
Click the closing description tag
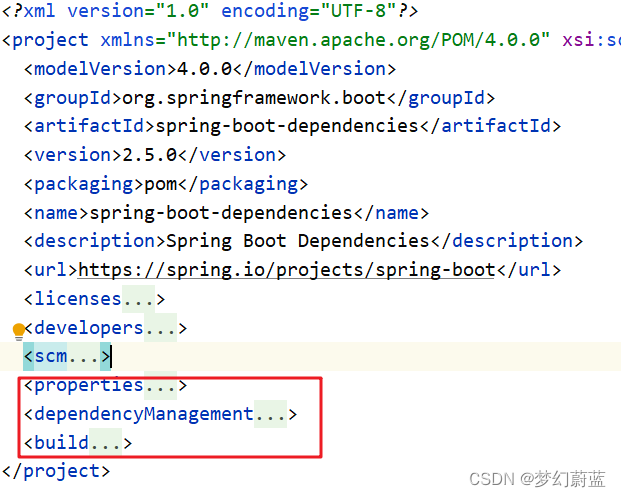(507, 241)
